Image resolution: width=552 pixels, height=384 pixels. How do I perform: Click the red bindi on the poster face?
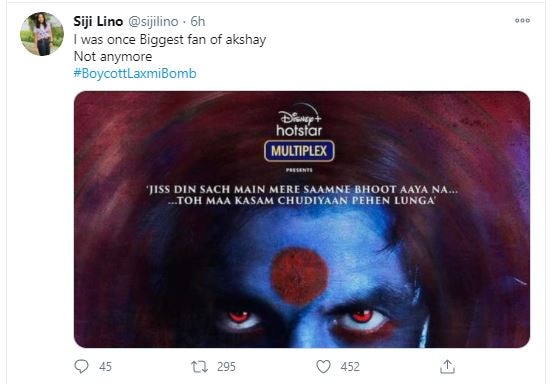click(299, 276)
